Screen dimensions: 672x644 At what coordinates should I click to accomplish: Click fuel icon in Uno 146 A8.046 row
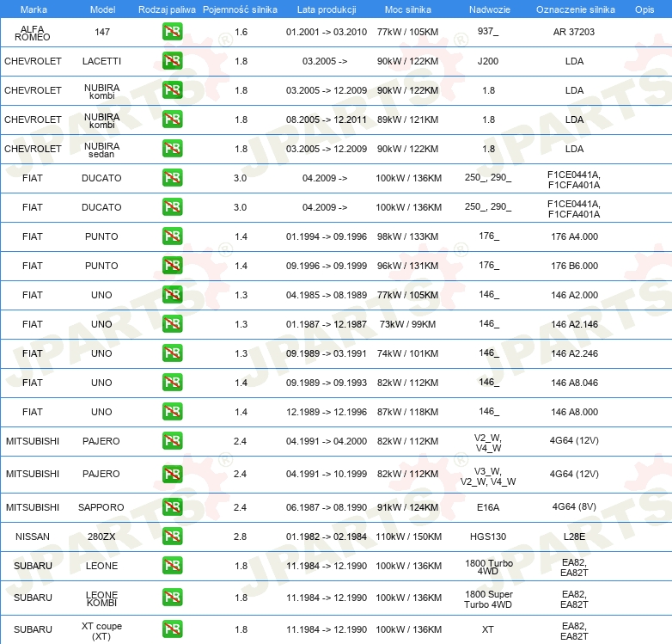tap(172, 382)
